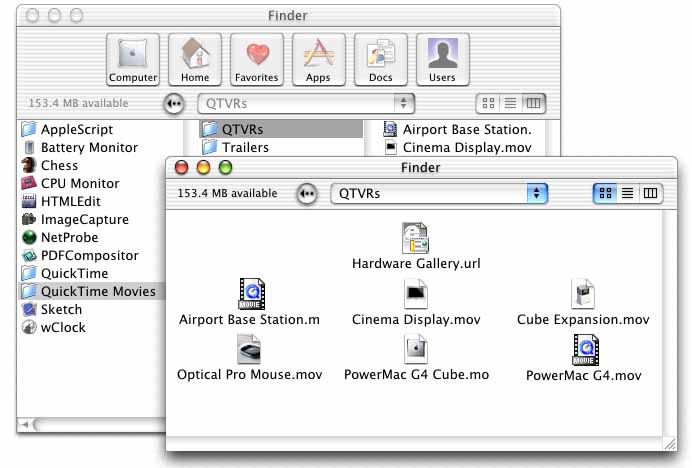The image size is (692, 468).
Task: Go Home via the back Finder toolbar
Action: pyautogui.click(x=195, y=60)
